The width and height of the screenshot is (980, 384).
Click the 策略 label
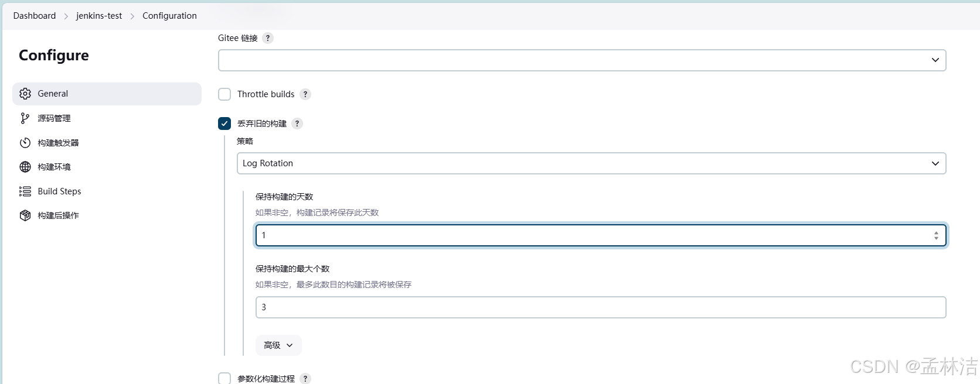pyautogui.click(x=245, y=141)
